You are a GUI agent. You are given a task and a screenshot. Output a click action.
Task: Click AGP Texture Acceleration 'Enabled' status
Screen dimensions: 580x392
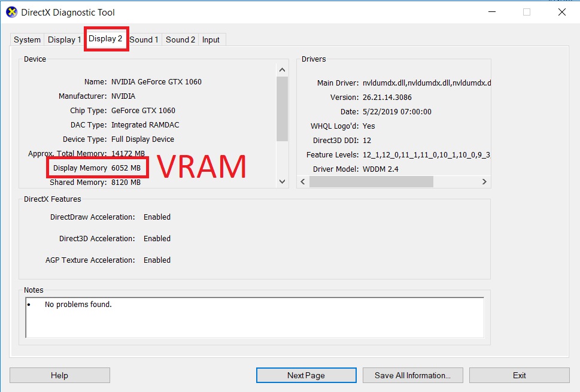(x=157, y=260)
